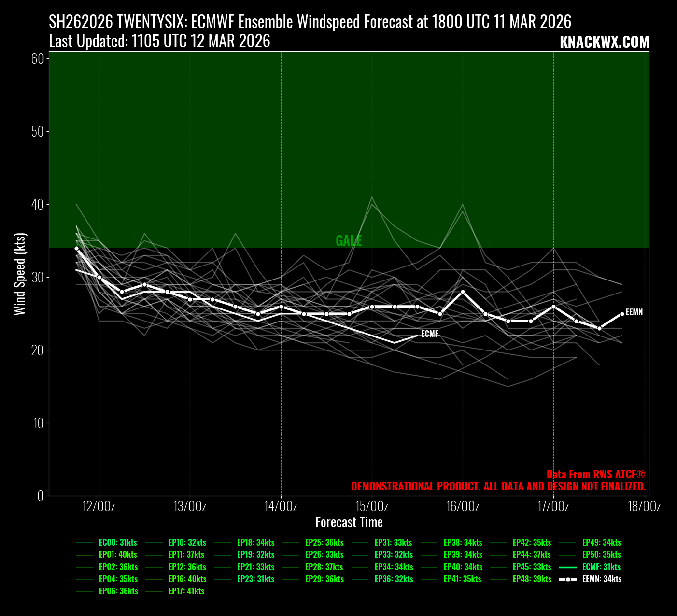Click the EEMN data marker at 16/00z
This screenshot has width=677, height=616.
(463, 292)
